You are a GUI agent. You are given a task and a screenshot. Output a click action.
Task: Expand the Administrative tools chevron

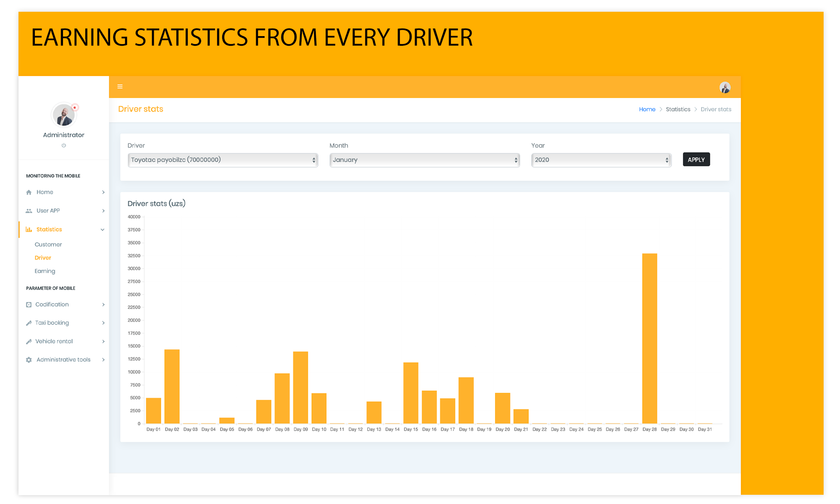pyautogui.click(x=103, y=360)
